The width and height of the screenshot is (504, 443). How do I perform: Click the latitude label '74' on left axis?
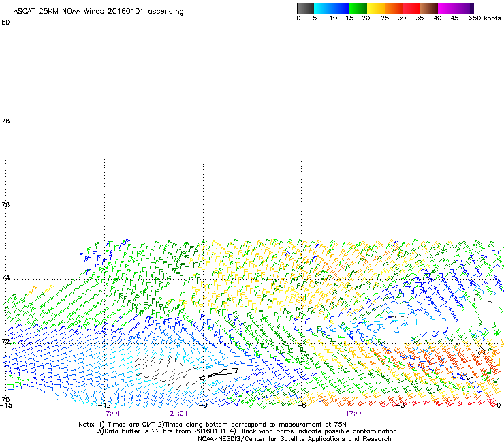5,277
